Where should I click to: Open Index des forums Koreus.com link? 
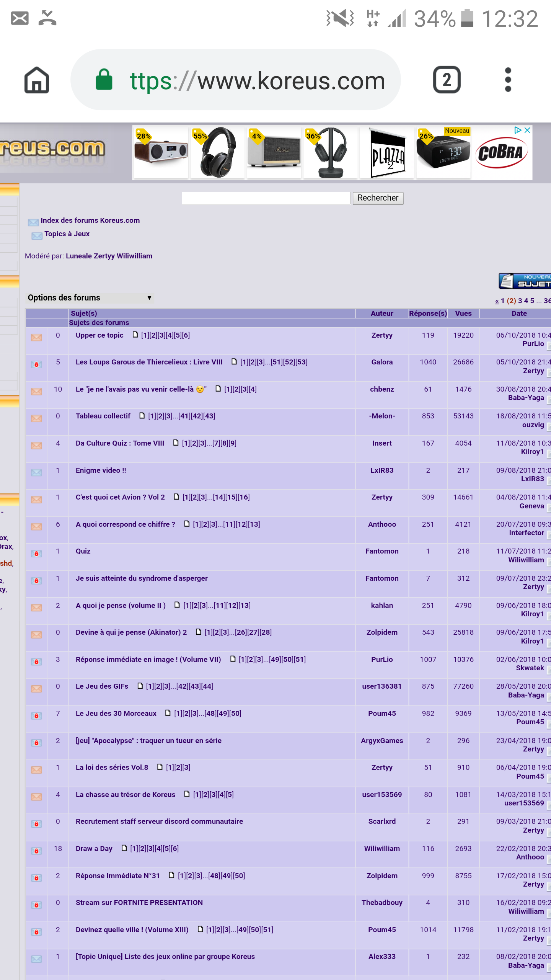(90, 220)
